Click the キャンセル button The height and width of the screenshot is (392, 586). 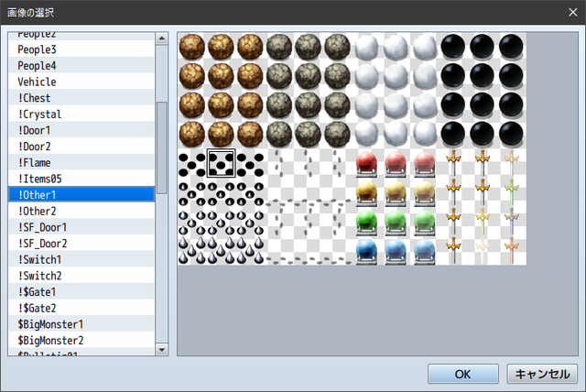tap(542, 374)
